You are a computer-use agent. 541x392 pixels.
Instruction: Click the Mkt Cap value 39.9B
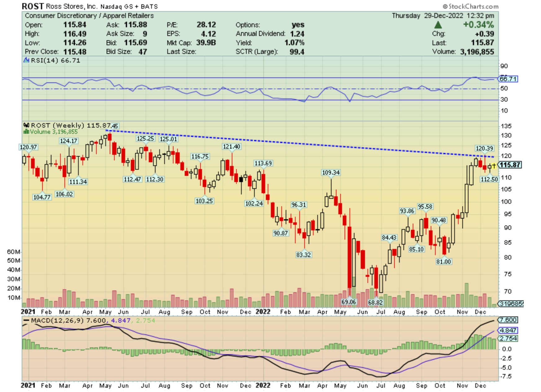pos(206,43)
